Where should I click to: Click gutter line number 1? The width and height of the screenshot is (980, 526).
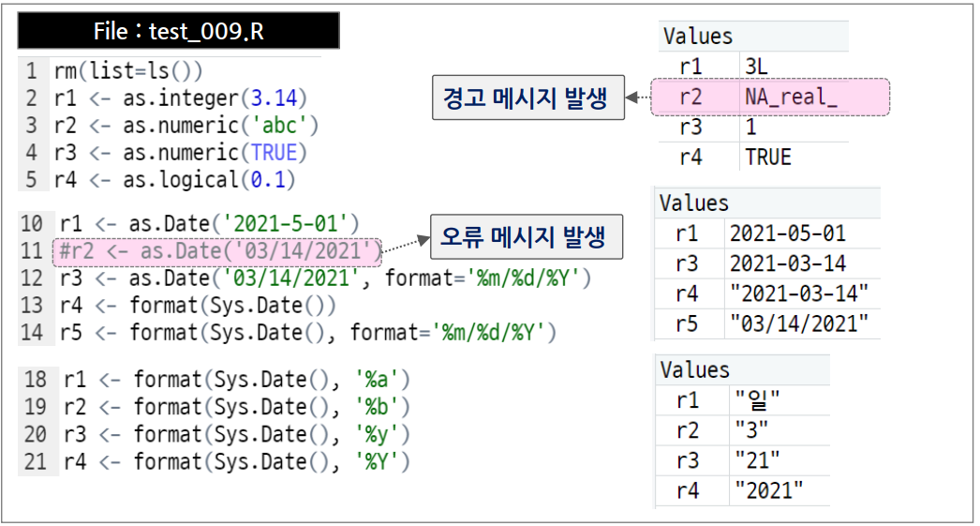click(x=31, y=70)
